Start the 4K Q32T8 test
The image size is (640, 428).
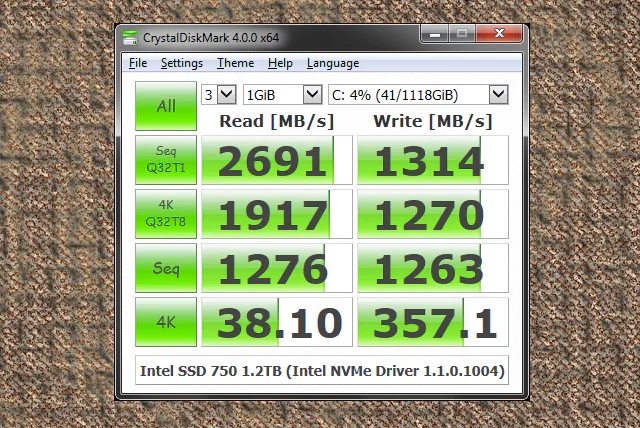(x=166, y=214)
